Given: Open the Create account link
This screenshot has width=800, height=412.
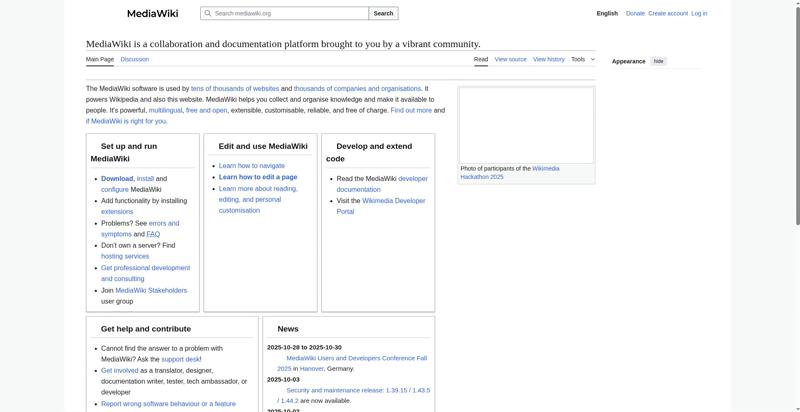Looking at the screenshot, I should click(x=667, y=14).
